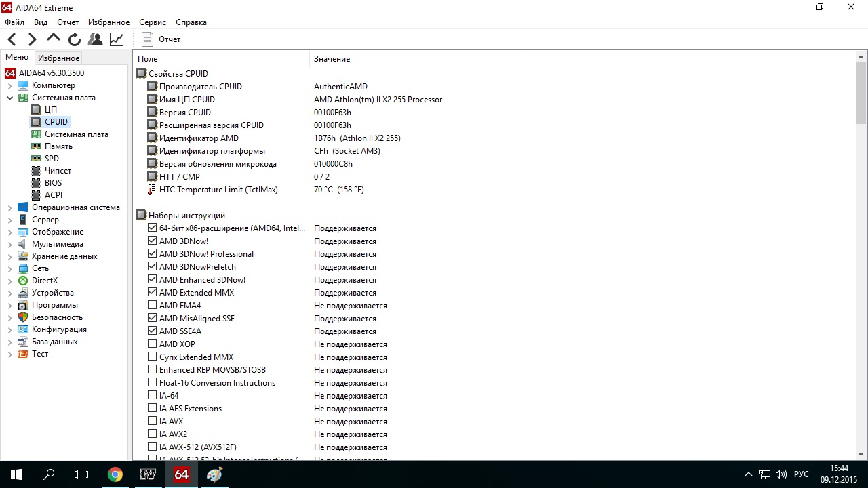Screen dimensions: 868x488
Task: Click the vertical scrollbar down arrow
Action: [861, 454]
